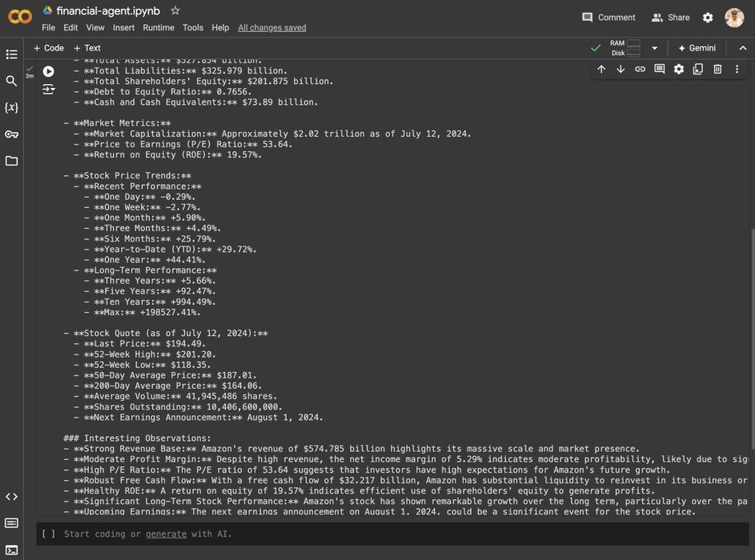
Task: Open the cell editor settings gear
Action: click(678, 70)
